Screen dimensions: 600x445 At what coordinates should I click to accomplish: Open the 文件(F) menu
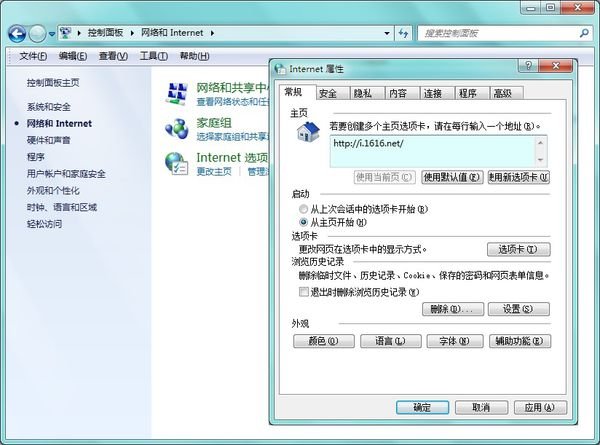click(x=33, y=56)
